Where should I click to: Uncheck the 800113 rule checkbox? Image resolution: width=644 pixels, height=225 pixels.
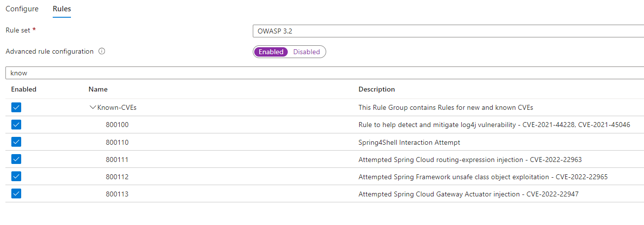coord(16,194)
